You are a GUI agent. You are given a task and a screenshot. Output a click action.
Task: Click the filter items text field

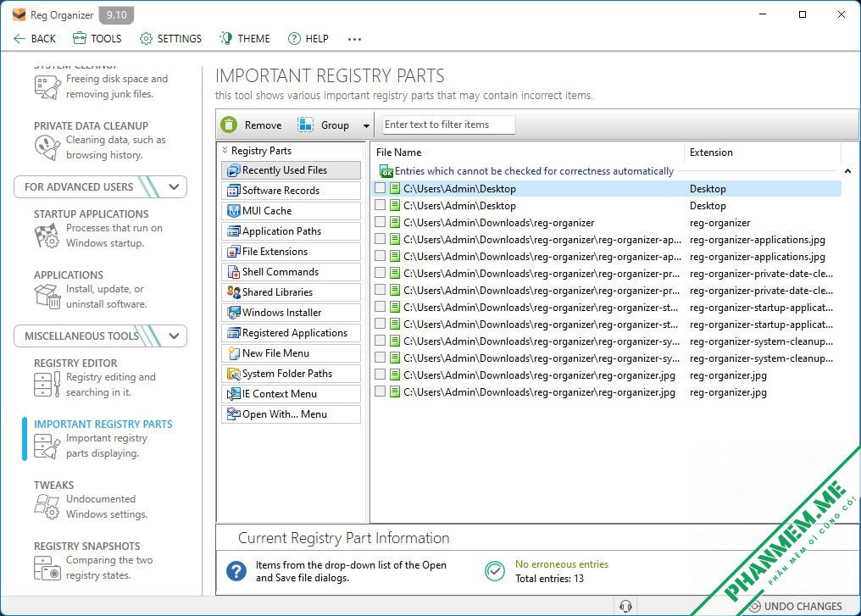448,125
